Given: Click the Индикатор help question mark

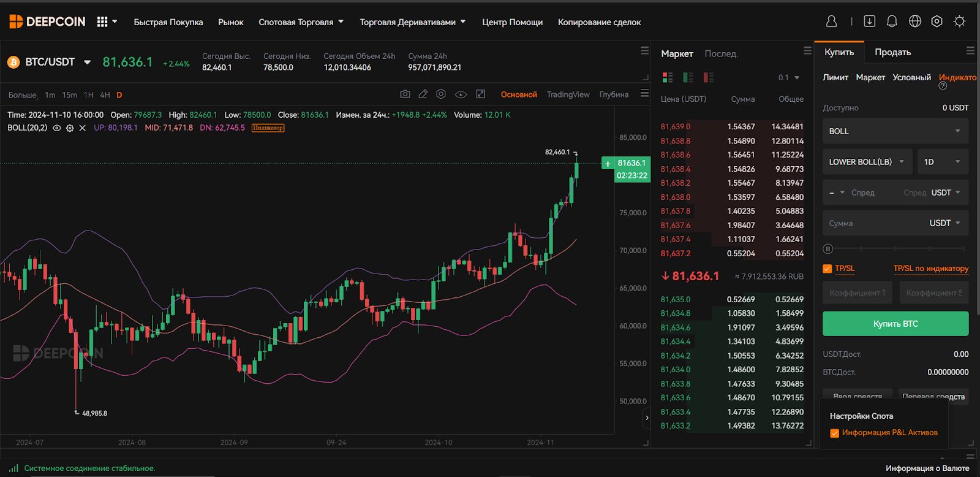Looking at the screenshot, I should (x=943, y=86).
